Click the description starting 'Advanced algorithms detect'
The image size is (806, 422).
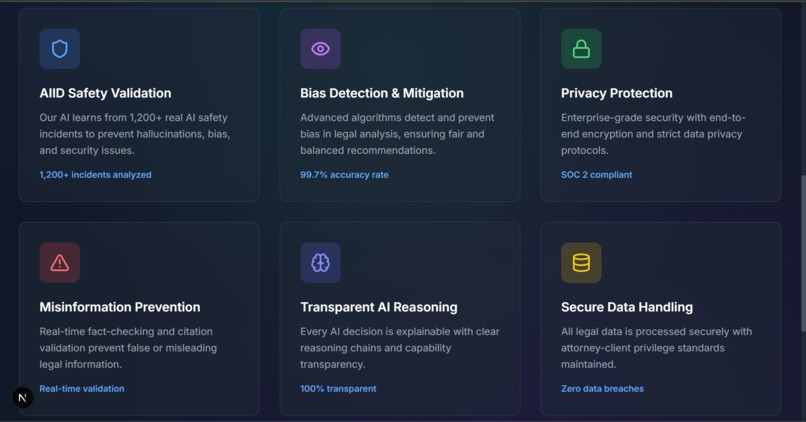pyautogui.click(x=397, y=134)
